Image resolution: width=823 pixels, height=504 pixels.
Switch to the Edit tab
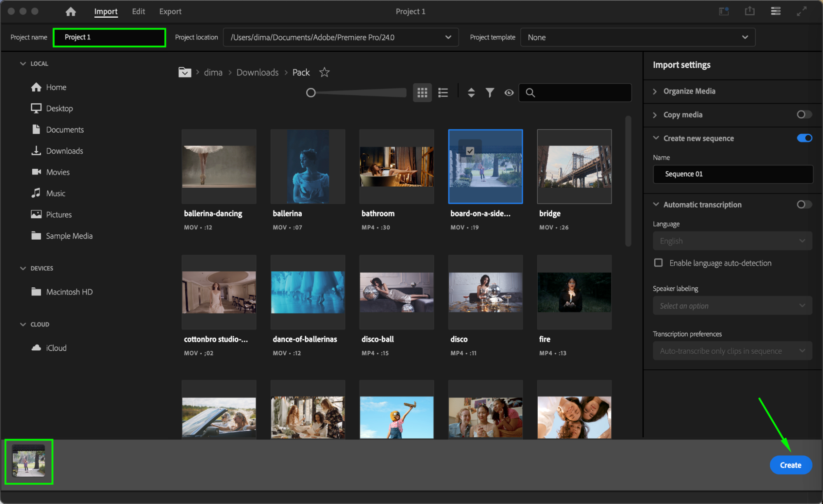[x=138, y=12]
